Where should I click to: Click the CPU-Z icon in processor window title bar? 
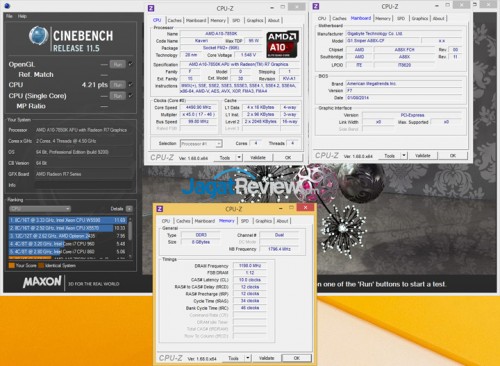(151, 8)
